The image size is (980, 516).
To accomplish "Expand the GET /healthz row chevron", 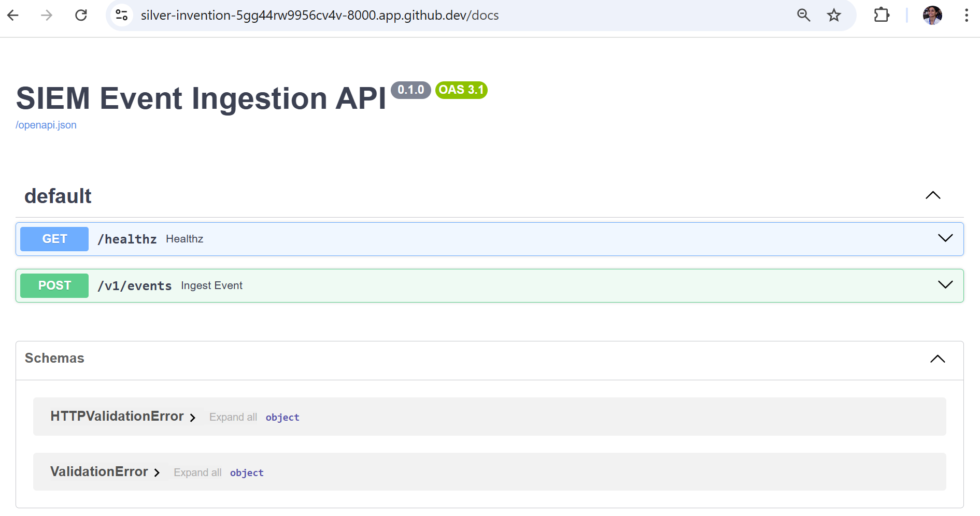I will (945, 238).
